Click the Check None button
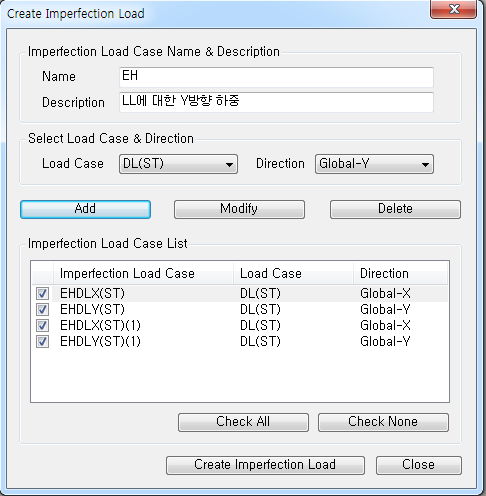Viewport: 486px width, 496px height. point(383,422)
